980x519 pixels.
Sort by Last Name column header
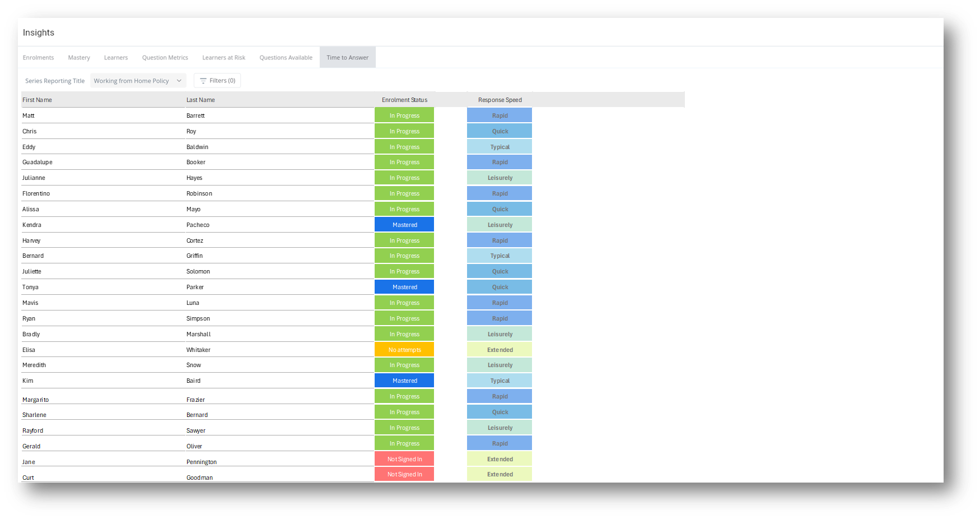(200, 100)
